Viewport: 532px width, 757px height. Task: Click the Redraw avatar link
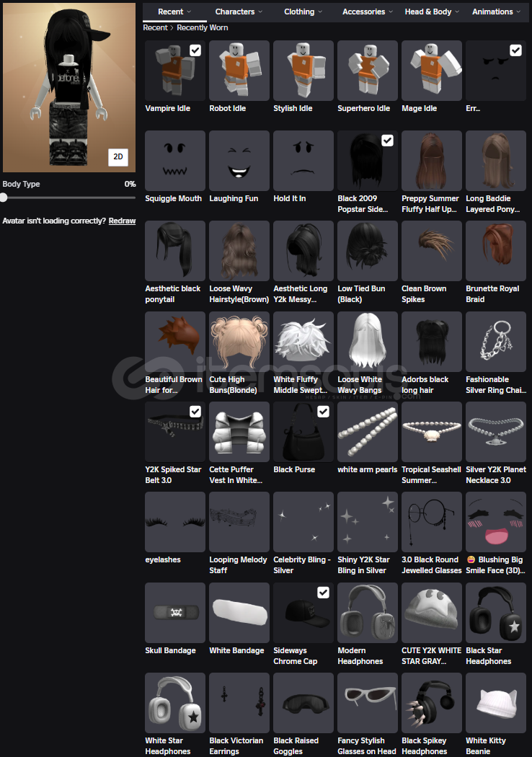pos(122,221)
